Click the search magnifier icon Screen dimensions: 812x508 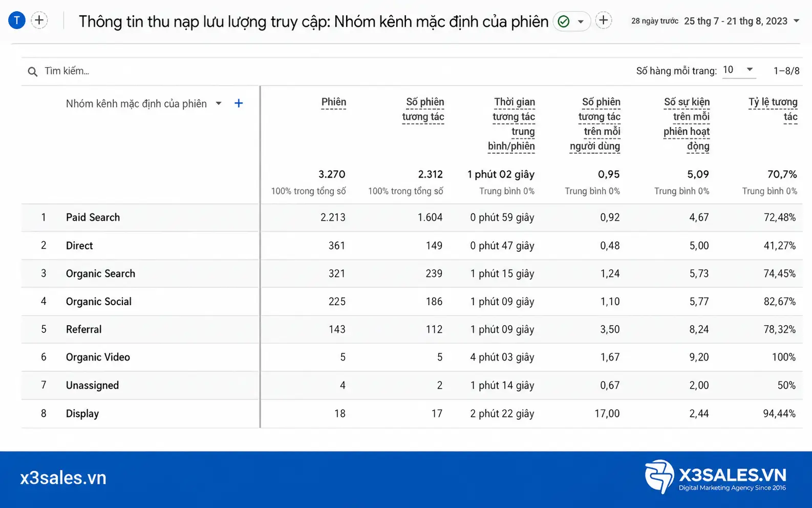[x=32, y=72]
